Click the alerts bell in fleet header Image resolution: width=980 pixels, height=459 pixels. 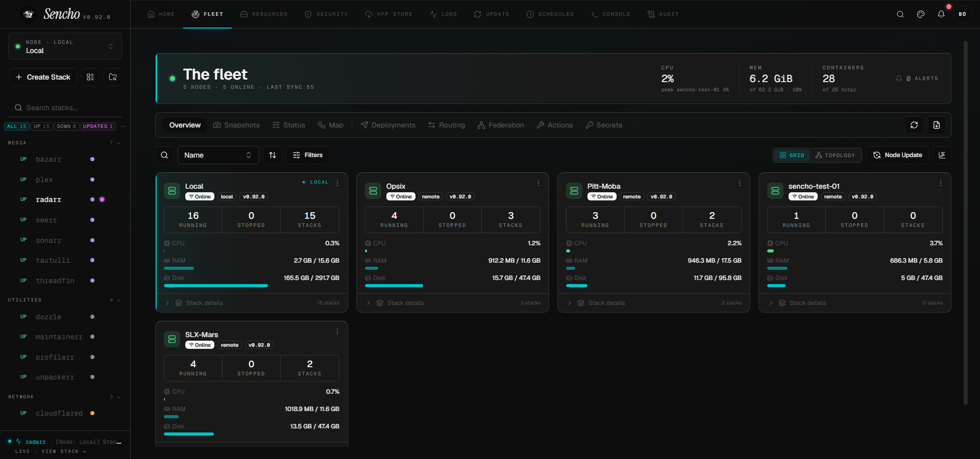point(899,79)
